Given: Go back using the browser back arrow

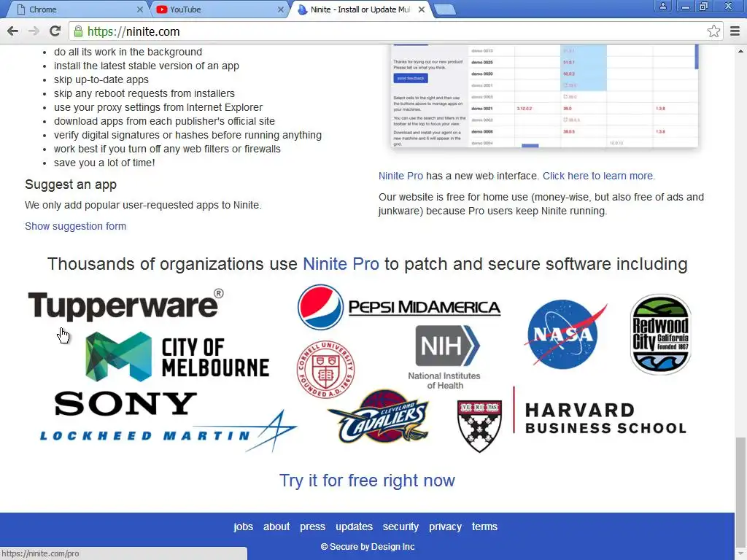Looking at the screenshot, I should [x=13, y=31].
